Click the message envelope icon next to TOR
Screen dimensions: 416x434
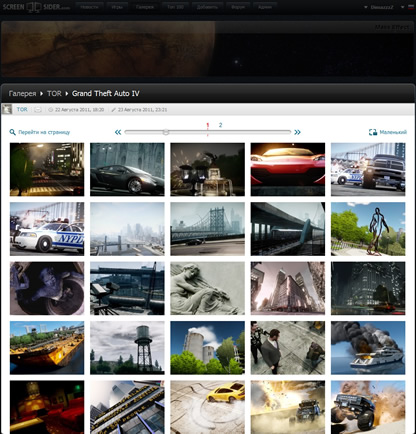tap(38, 109)
